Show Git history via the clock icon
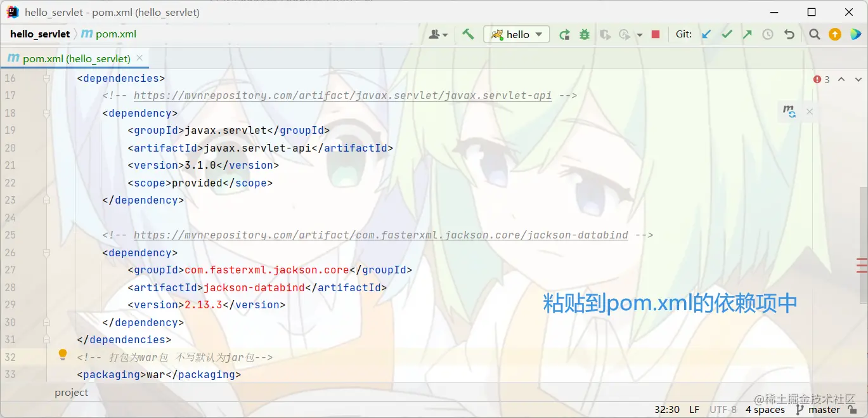Image resolution: width=868 pixels, height=418 pixels. coord(768,35)
